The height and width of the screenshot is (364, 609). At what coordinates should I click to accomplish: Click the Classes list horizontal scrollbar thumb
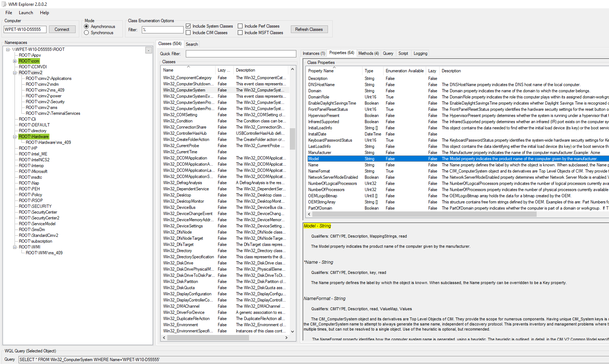pyautogui.click(x=208, y=338)
